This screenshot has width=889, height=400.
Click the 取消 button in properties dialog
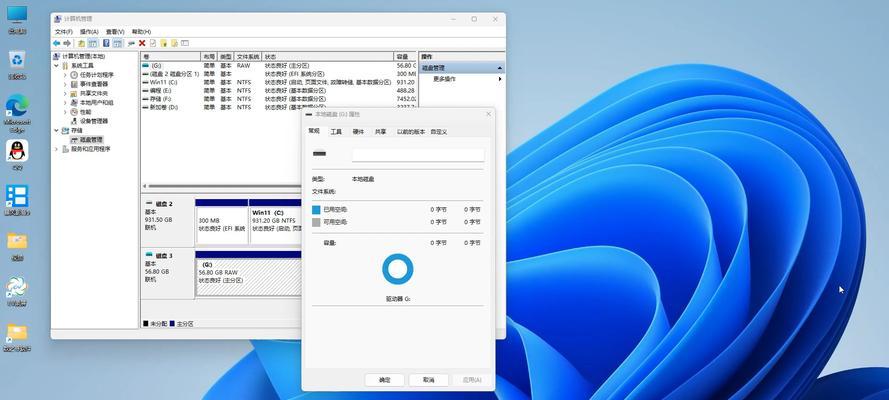coord(429,380)
